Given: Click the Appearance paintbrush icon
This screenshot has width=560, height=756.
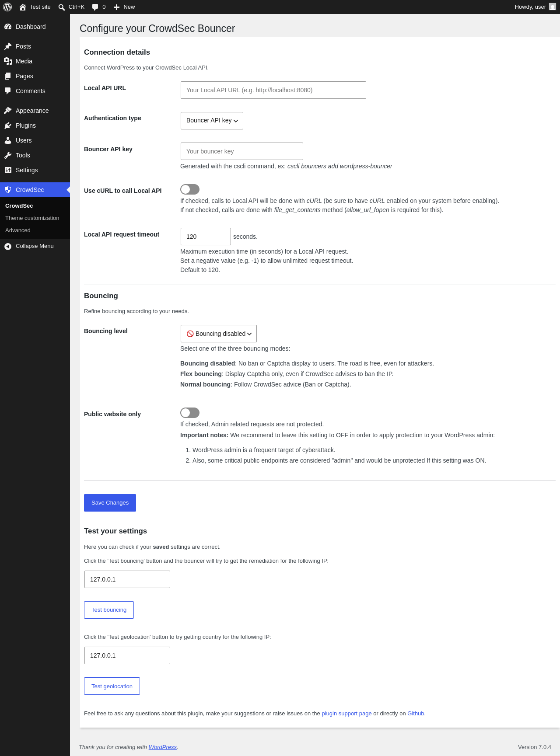Looking at the screenshot, I should coord(8,111).
